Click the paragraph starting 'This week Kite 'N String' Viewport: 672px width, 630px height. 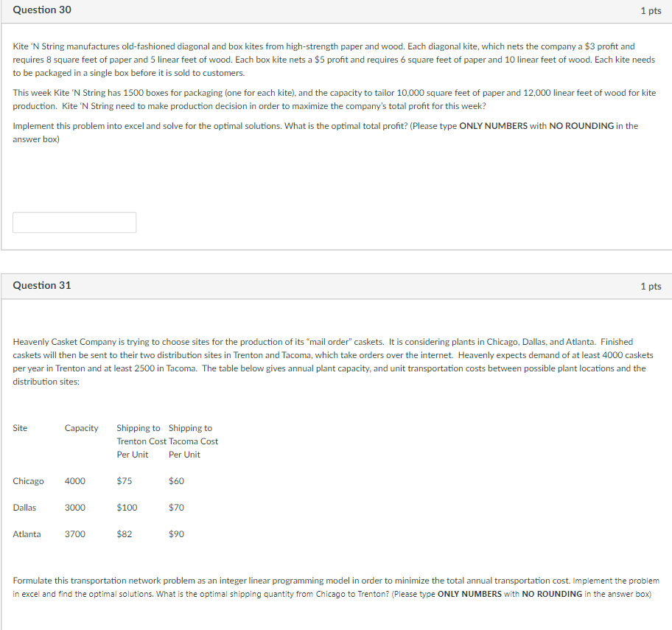click(x=335, y=99)
